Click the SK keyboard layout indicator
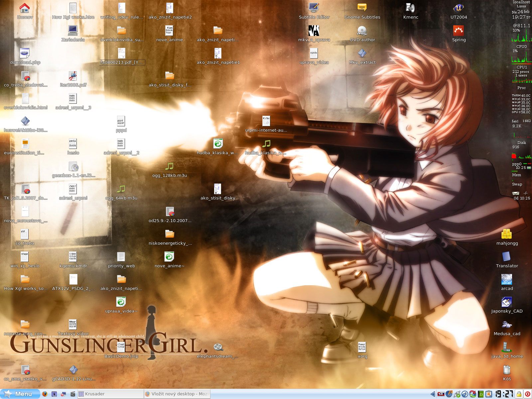This screenshot has height=399, width=532. (x=441, y=394)
